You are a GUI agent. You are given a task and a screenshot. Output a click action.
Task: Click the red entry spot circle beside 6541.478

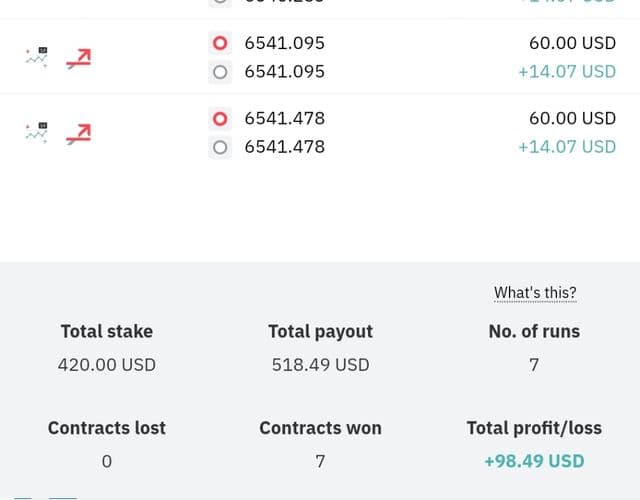[220, 119]
